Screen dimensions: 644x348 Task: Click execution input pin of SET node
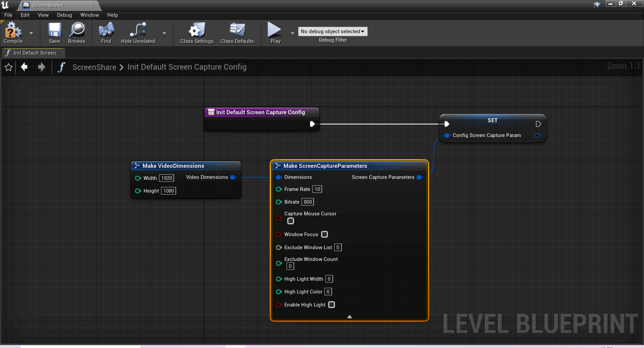tap(447, 124)
